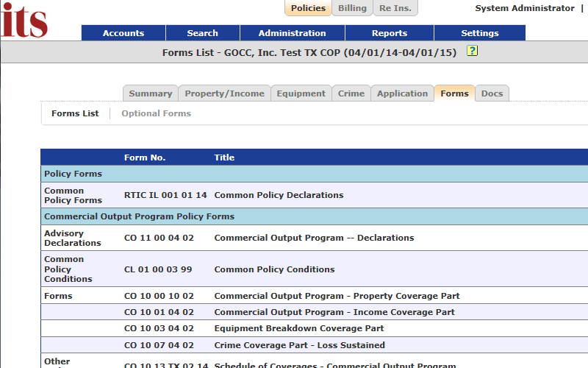
Task: Go to the Property/Income tab
Action: tap(224, 93)
